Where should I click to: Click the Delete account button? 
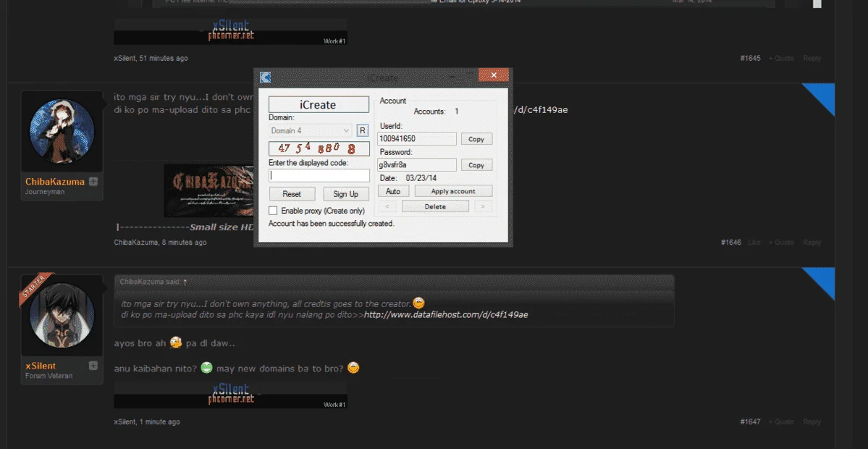(x=435, y=206)
